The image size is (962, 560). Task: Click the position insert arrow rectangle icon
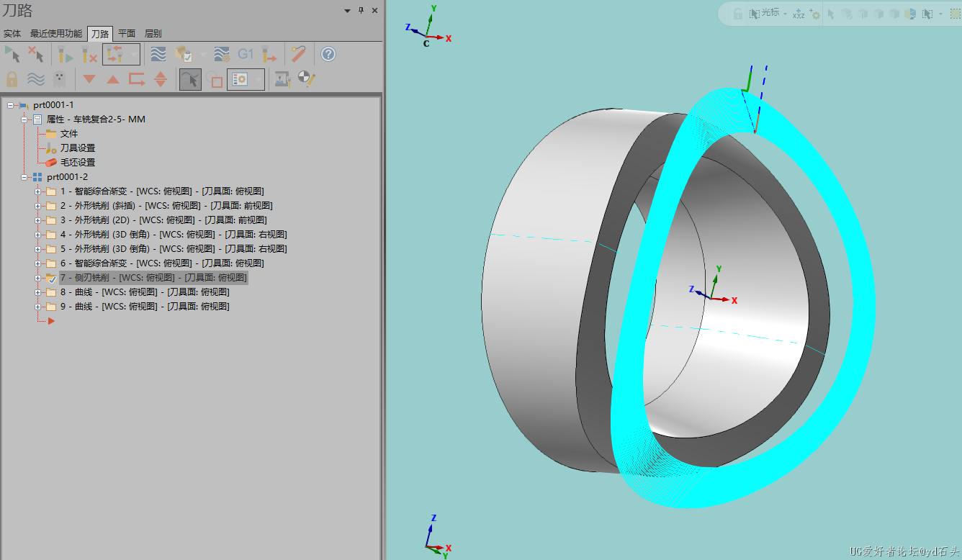[137, 79]
